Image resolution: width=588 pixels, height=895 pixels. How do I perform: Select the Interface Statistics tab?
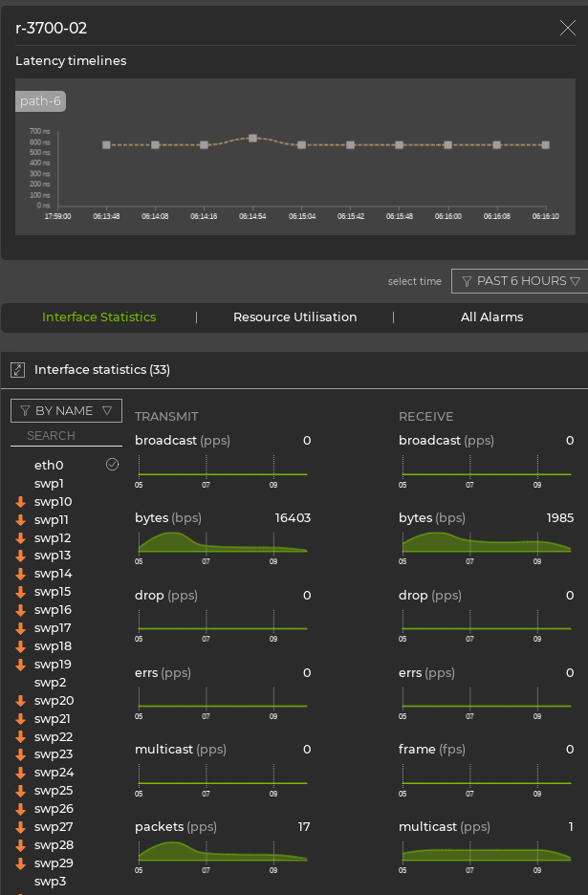point(98,317)
